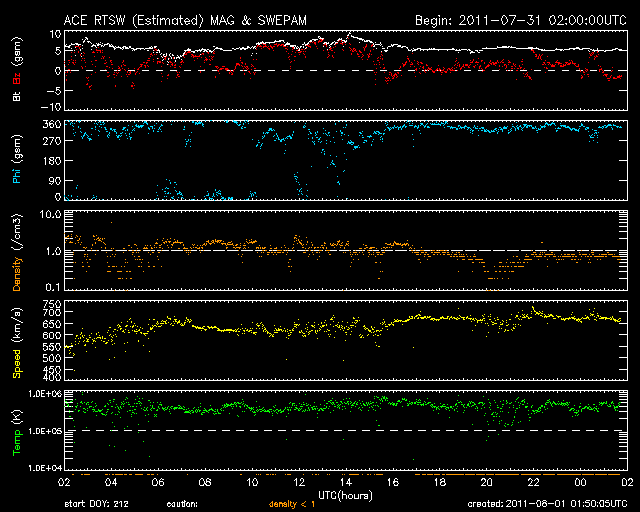
Task: Click the '18' hour label on time axis
Action: 440,482
